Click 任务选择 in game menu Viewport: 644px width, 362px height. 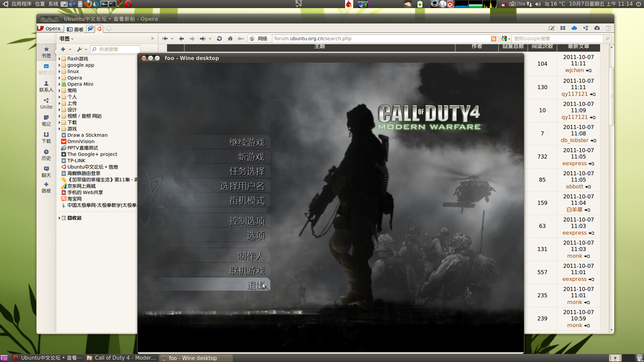point(247,171)
